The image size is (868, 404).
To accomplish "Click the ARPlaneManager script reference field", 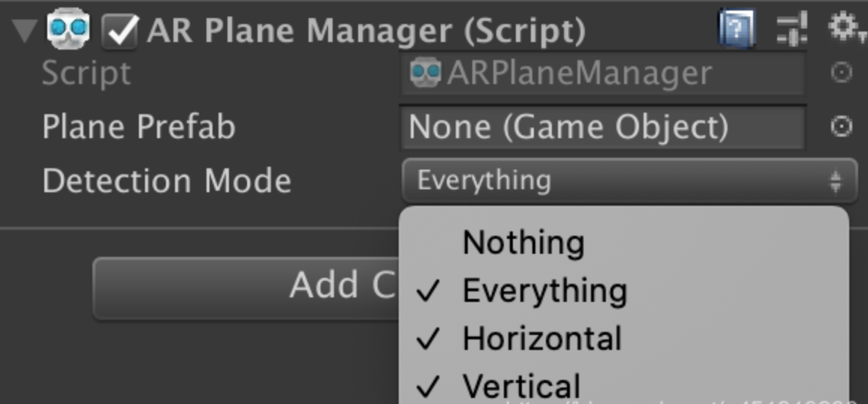I will (602, 73).
